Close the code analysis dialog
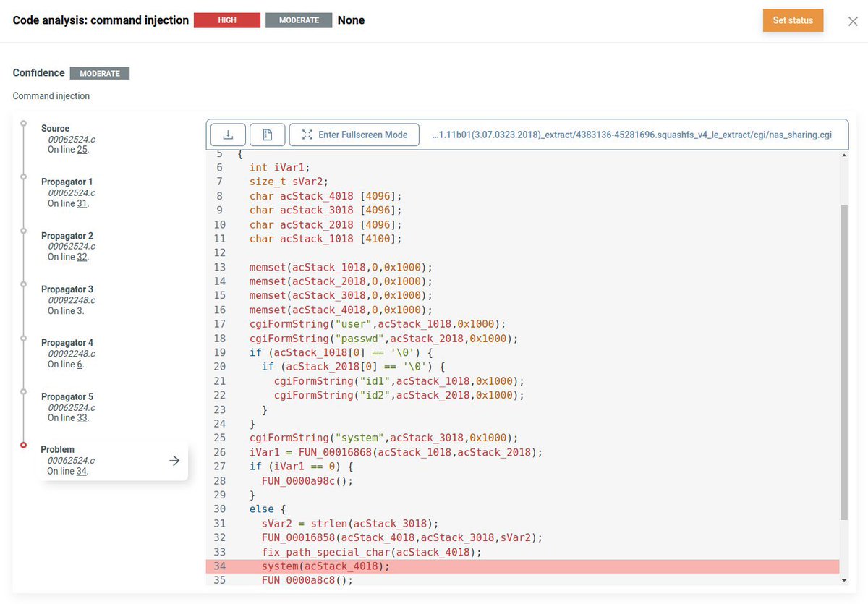 [x=853, y=21]
